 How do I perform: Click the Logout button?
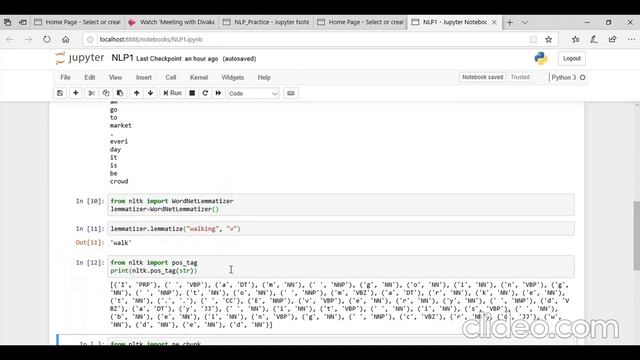571,58
